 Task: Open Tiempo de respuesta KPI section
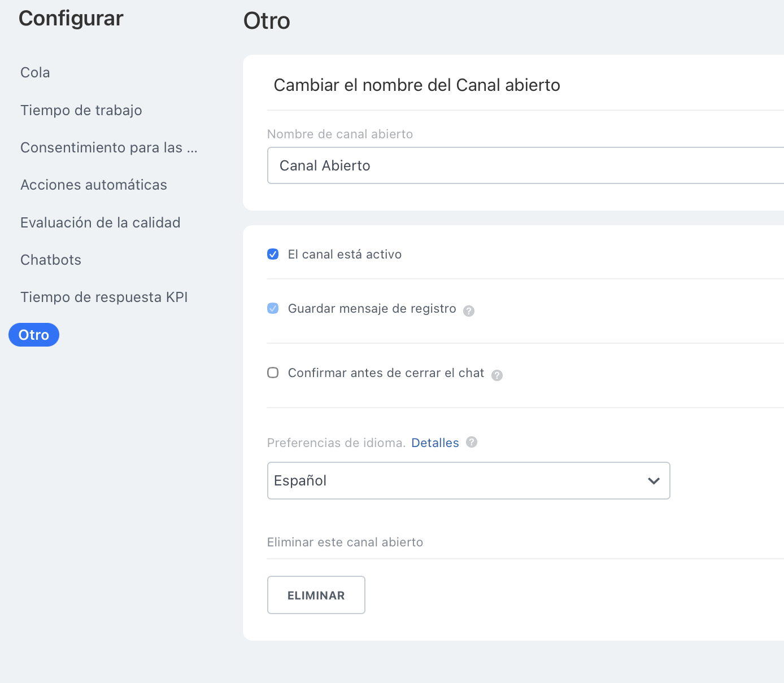pos(104,297)
